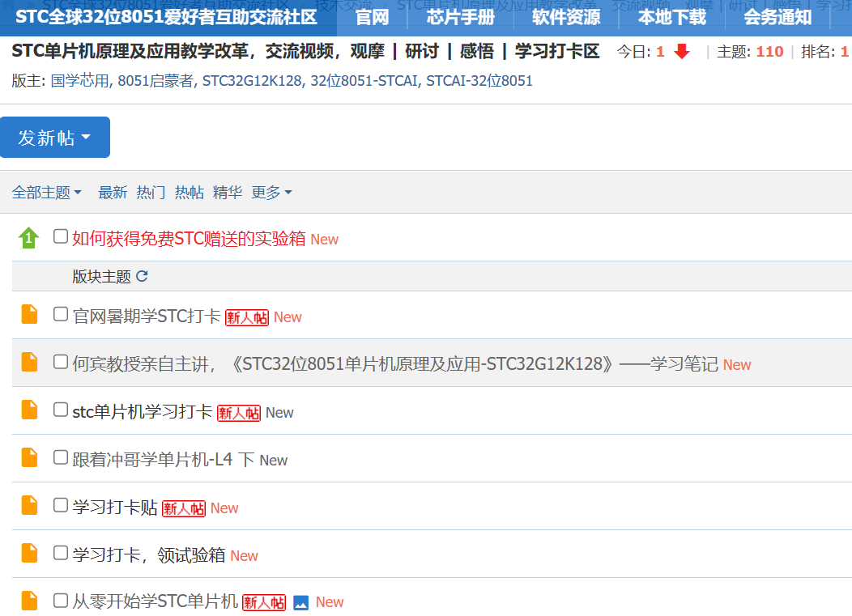
Task: Open moderator profile 国学芯用
Action: point(80,81)
